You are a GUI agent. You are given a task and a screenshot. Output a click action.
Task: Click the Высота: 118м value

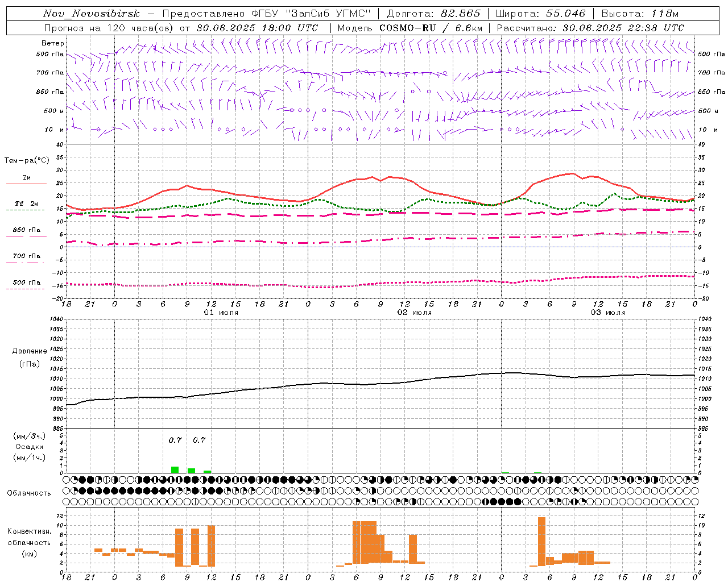(640, 14)
